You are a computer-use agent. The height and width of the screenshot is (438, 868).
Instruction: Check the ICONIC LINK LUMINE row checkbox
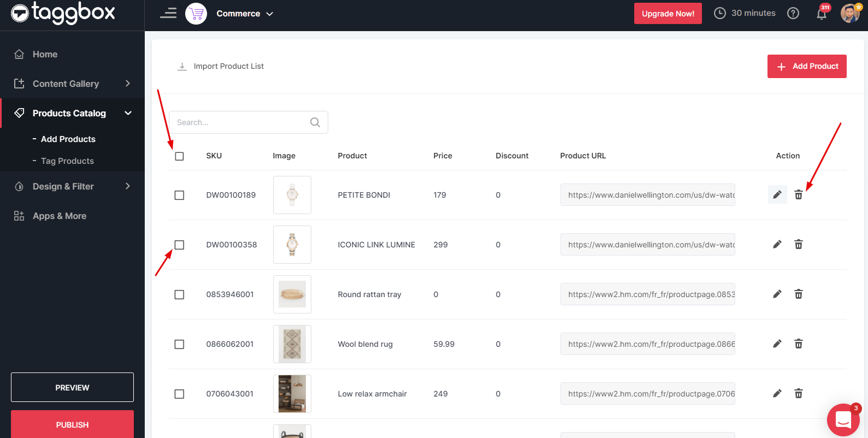tap(179, 245)
